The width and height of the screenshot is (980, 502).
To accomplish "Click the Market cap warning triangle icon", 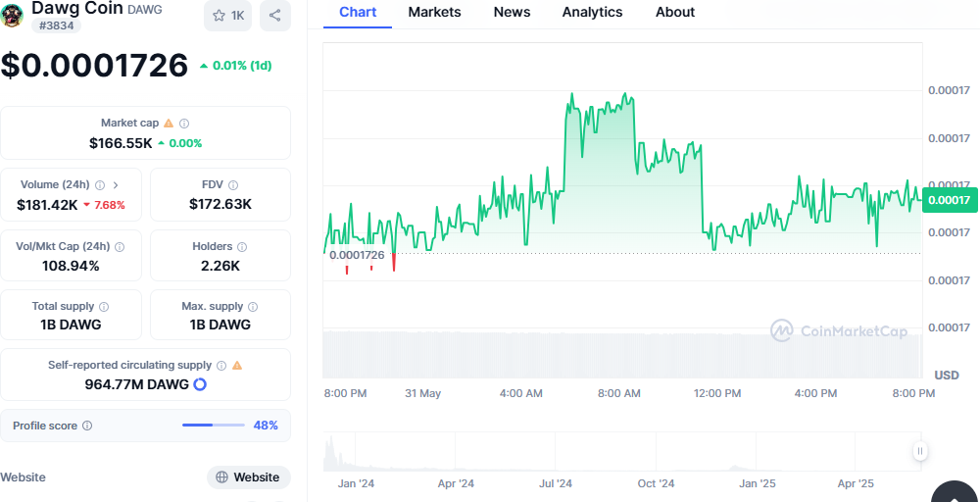I will point(169,124).
